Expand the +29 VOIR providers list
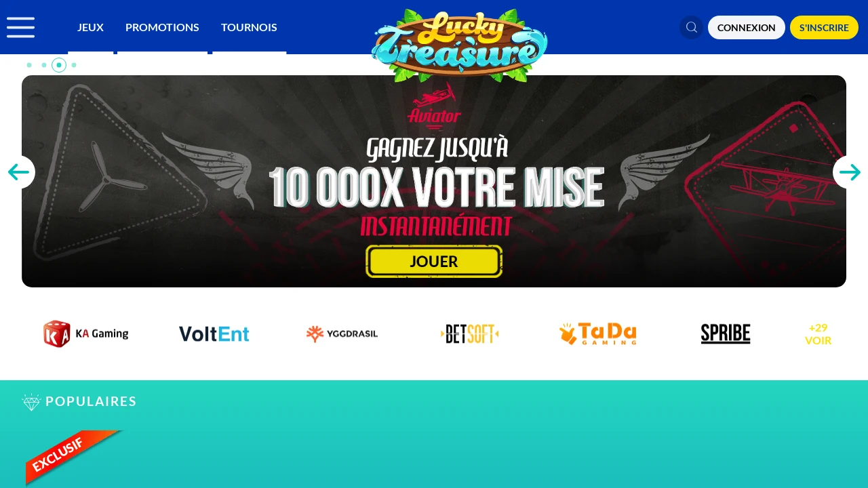The width and height of the screenshot is (868, 488). click(x=818, y=334)
